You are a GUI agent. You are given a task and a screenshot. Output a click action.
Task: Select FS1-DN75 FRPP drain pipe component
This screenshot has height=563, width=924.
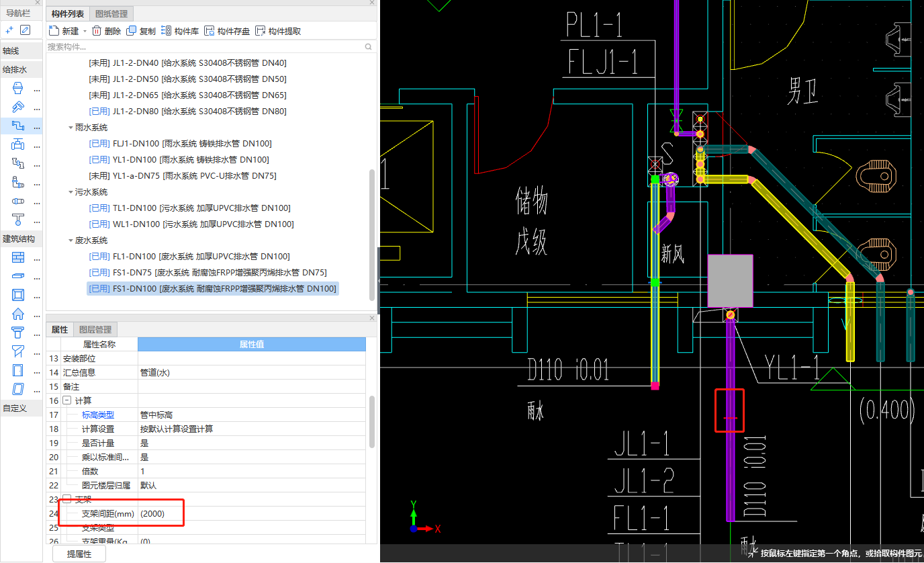point(208,273)
